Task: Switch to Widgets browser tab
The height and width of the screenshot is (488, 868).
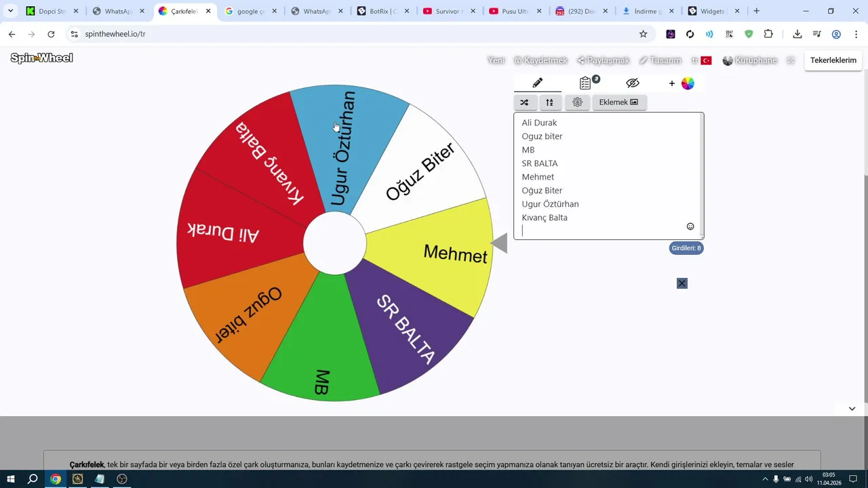Action: pyautogui.click(x=713, y=12)
